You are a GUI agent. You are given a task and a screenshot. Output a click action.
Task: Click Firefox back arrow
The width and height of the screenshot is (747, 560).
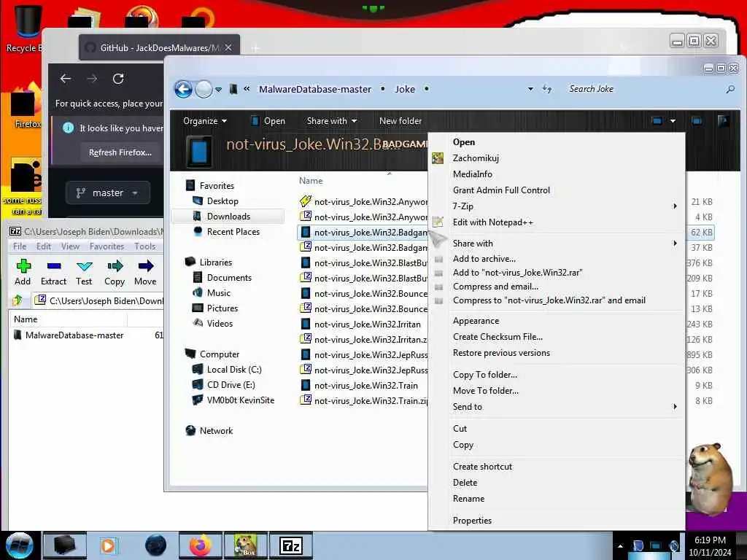(x=66, y=79)
